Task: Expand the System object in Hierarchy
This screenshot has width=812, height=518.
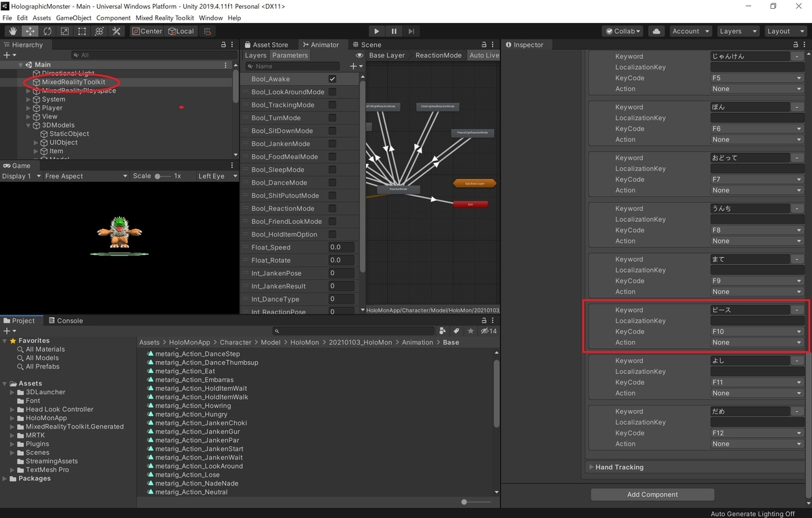Action: click(28, 99)
